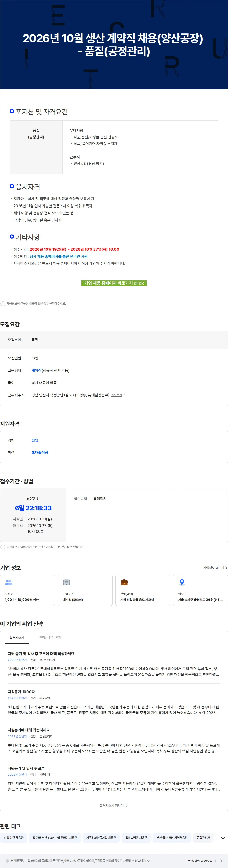Open essay titled 지원동기 1000자

click(21, 692)
